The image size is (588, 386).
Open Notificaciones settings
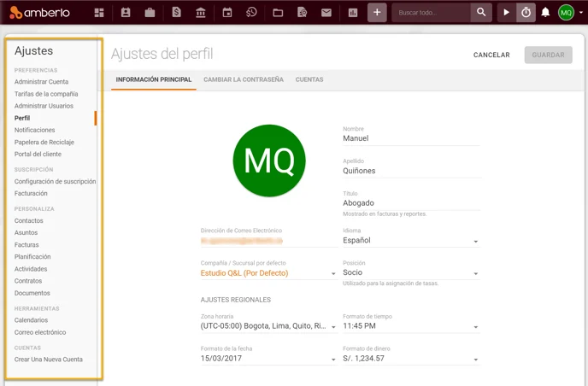tap(34, 130)
